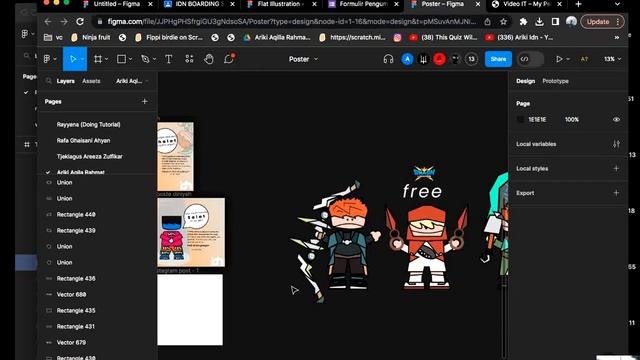Click the white blank frame thumbnail
This screenshot has width=640, height=360.
point(190,310)
